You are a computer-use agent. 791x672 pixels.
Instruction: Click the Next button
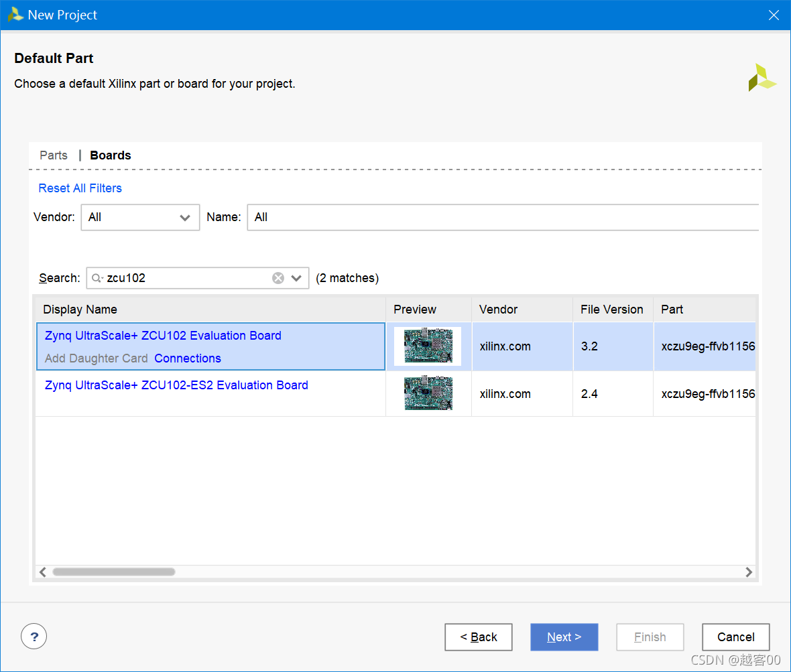(x=564, y=637)
